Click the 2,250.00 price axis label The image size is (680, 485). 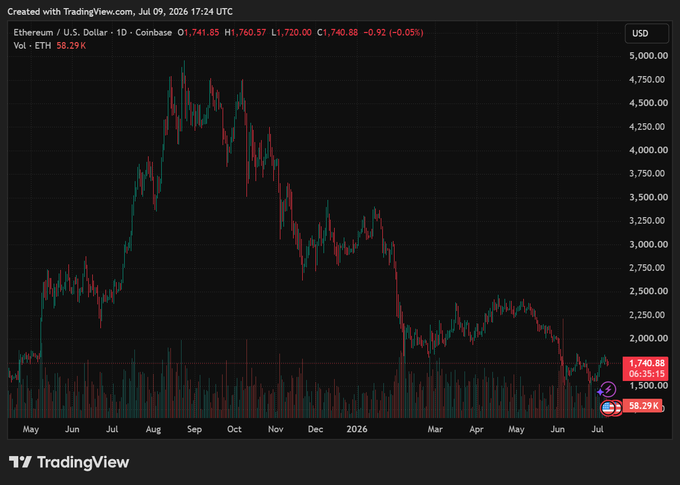[x=648, y=315]
